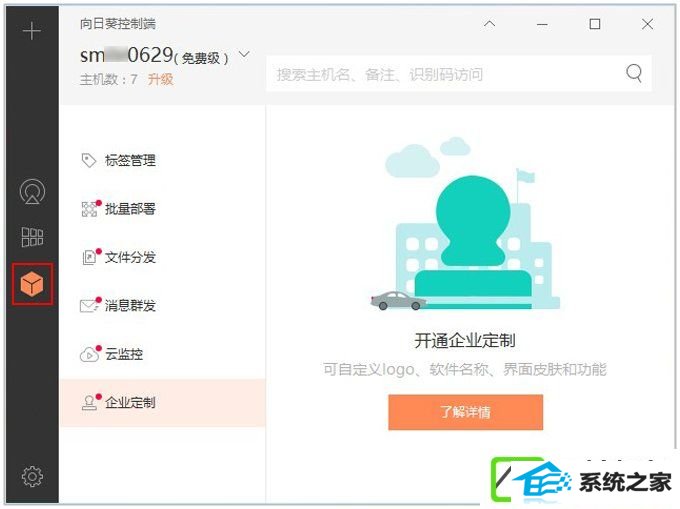680x509 pixels.
Task: Click the 主机数：7 host count text
Action: [x=108, y=79]
